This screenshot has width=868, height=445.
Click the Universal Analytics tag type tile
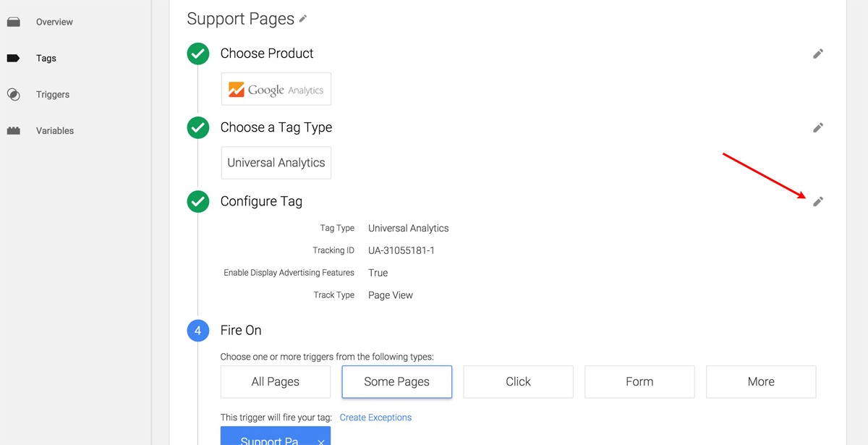276,163
